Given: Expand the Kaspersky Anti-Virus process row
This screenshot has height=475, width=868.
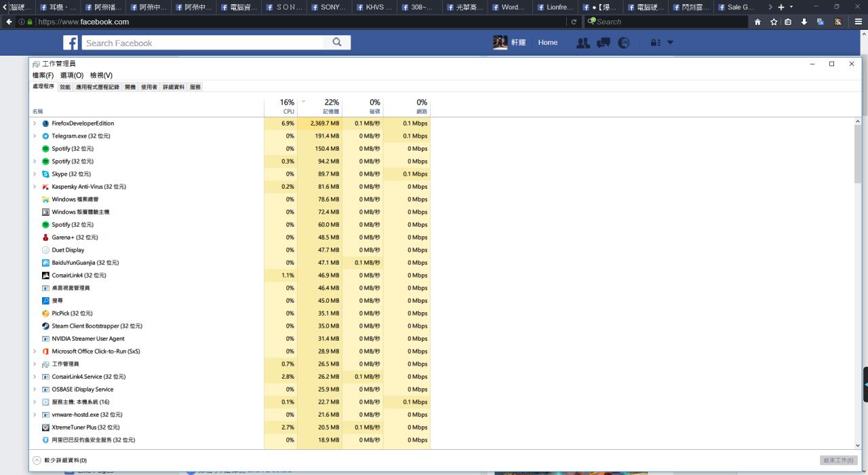Looking at the screenshot, I should [35, 187].
